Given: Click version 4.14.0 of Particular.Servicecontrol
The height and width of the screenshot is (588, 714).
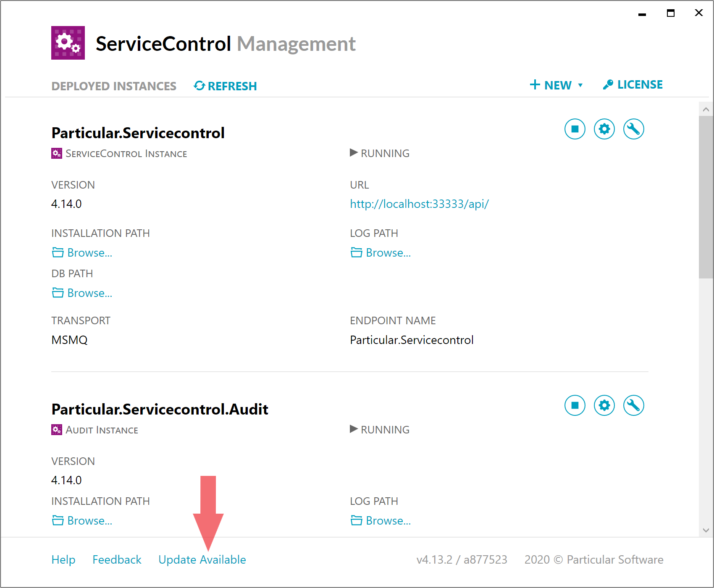Looking at the screenshot, I should pyautogui.click(x=66, y=204).
